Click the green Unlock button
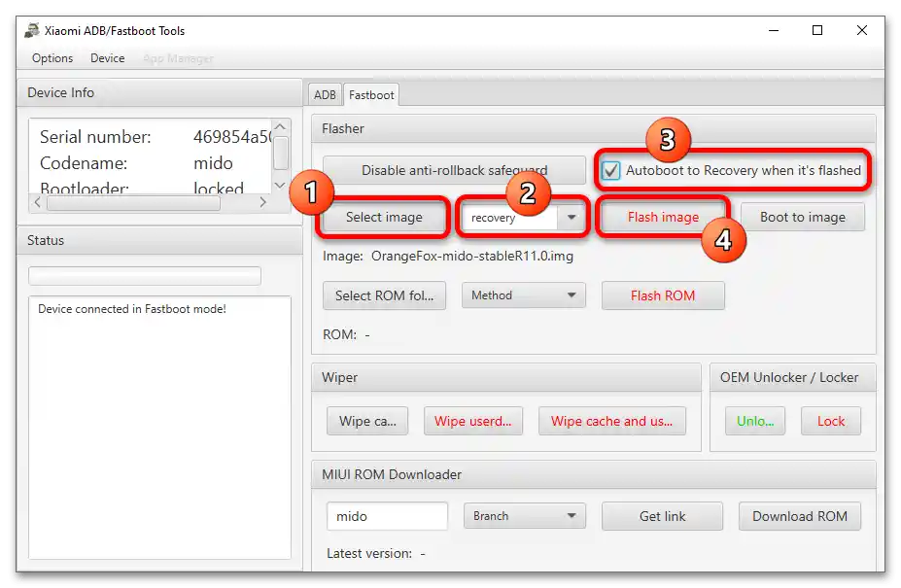 pyautogui.click(x=755, y=421)
